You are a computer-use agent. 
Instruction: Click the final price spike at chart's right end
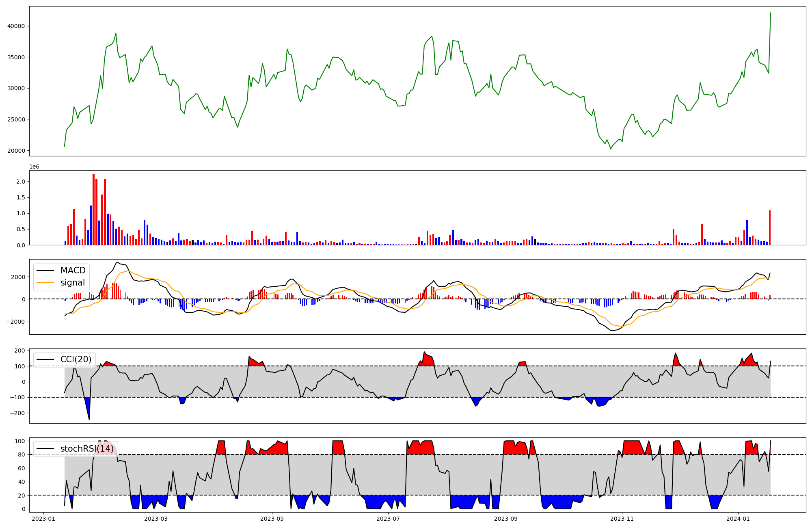pyautogui.click(x=770, y=13)
